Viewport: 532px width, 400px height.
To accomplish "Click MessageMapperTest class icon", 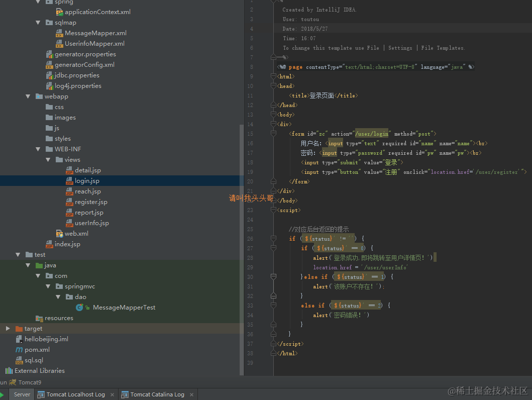I will click(79, 308).
